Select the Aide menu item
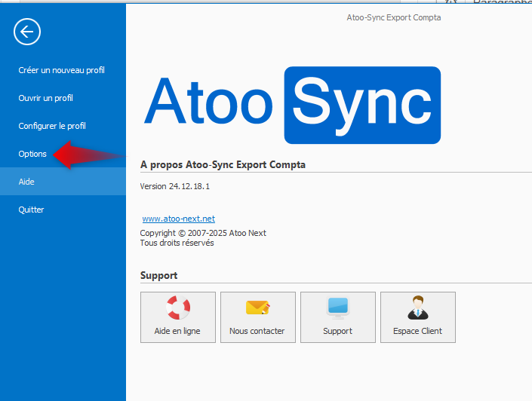The image size is (532, 401). [x=63, y=182]
